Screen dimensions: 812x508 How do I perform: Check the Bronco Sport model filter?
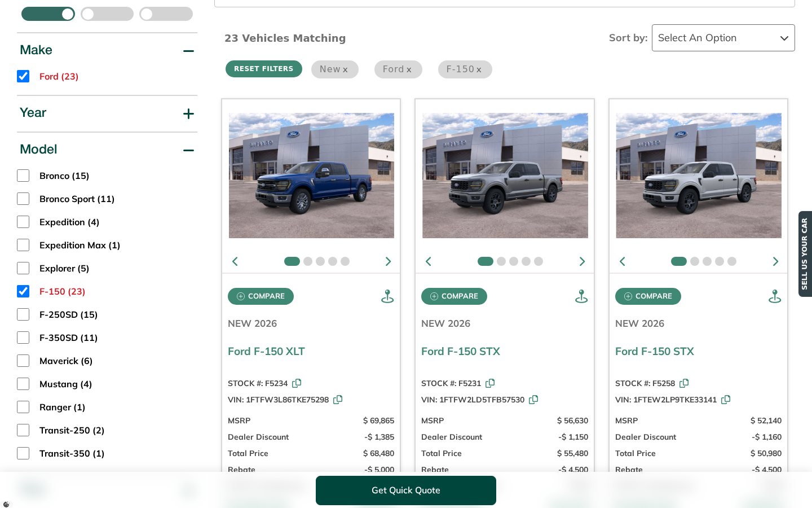[23, 199]
